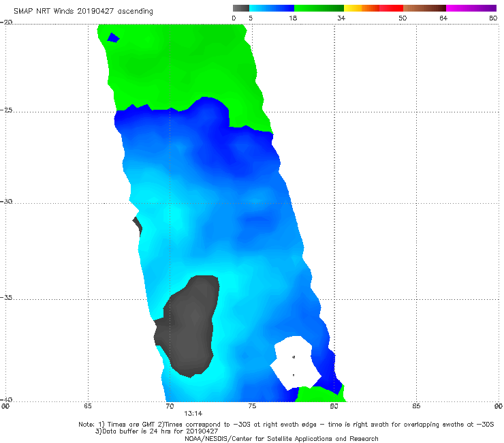
Task: Click the small blue patch inside the green area
Action: pos(113,38)
